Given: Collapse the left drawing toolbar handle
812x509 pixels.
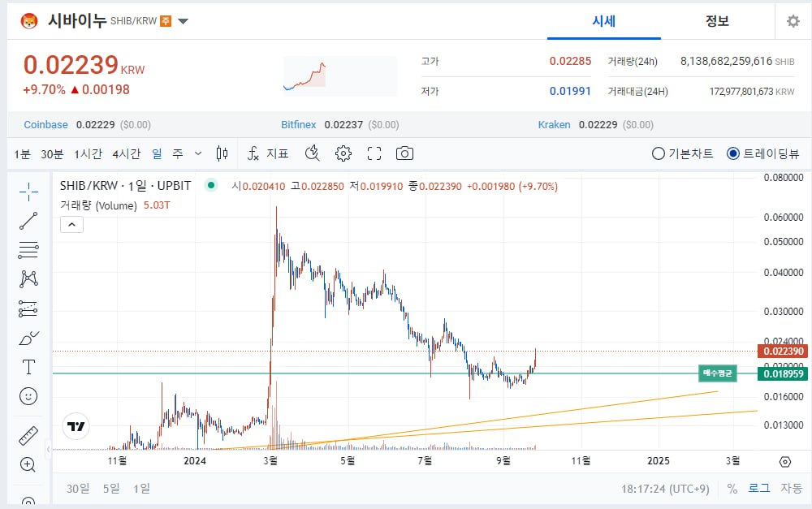Looking at the screenshot, I should 49,449.
